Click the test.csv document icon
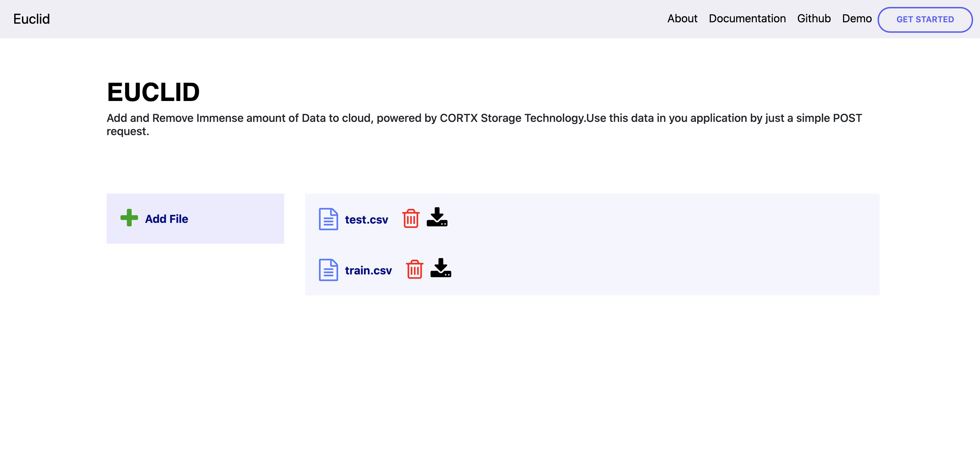The image size is (980, 452). point(328,219)
